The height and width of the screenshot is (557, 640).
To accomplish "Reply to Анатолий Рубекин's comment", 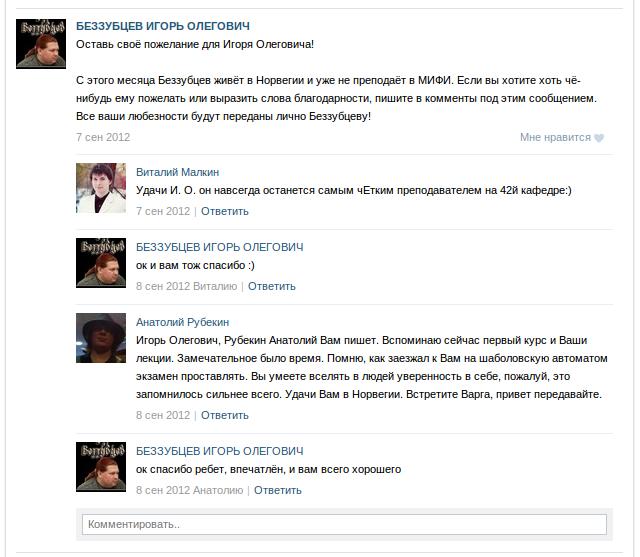I will (224, 415).
